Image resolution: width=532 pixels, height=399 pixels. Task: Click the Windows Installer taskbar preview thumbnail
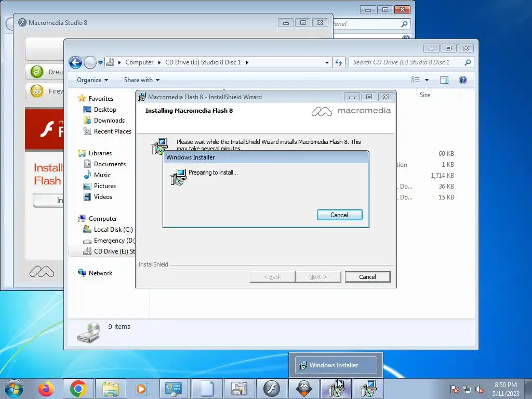coord(336,365)
